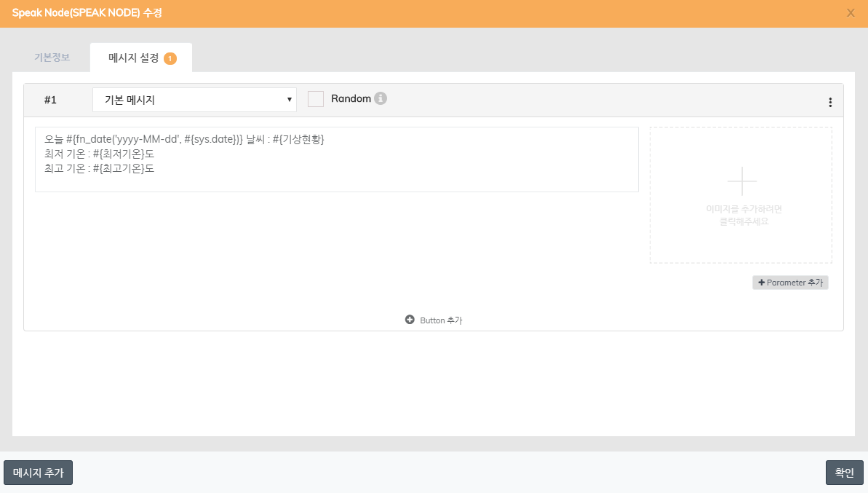This screenshot has height=493, width=868.
Task: Click Button 추가 to add a button
Action: point(434,320)
